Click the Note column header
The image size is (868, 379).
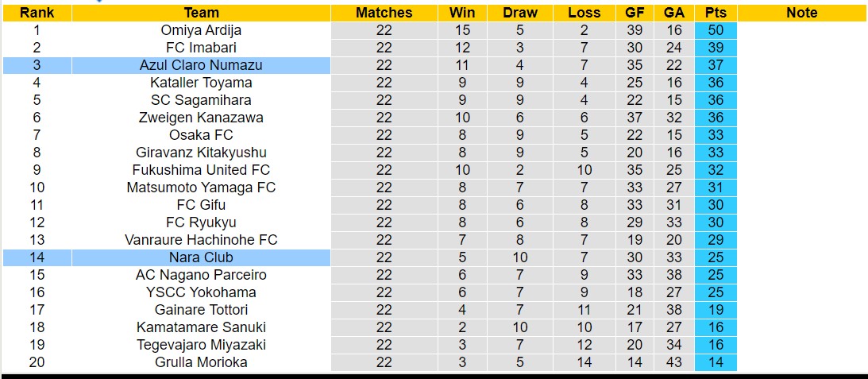(801, 13)
